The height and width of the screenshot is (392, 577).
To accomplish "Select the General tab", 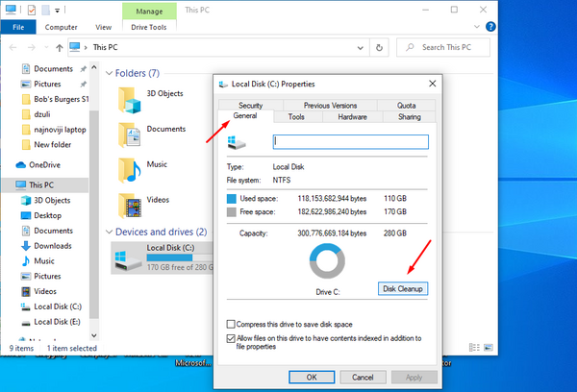I will 245,116.
